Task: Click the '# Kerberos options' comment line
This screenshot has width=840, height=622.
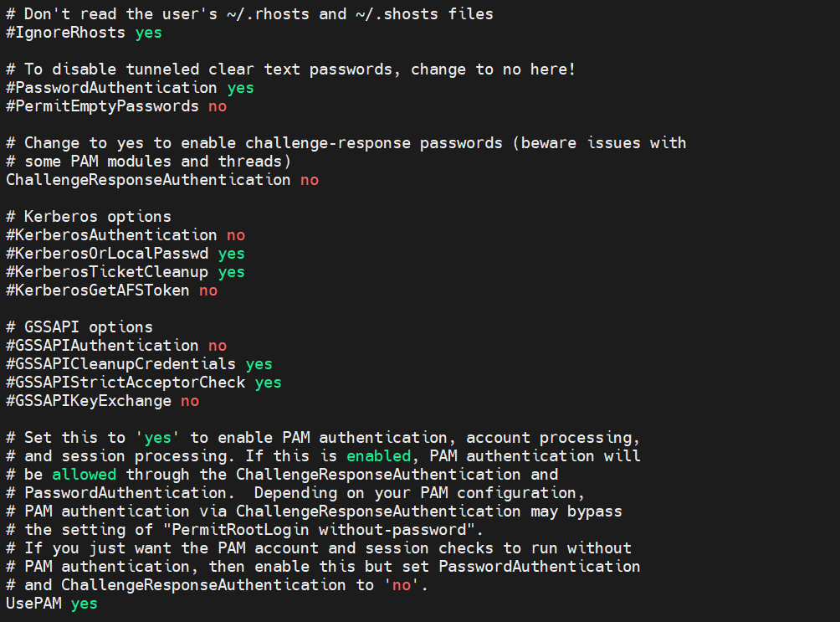Action: tap(89, 217)
